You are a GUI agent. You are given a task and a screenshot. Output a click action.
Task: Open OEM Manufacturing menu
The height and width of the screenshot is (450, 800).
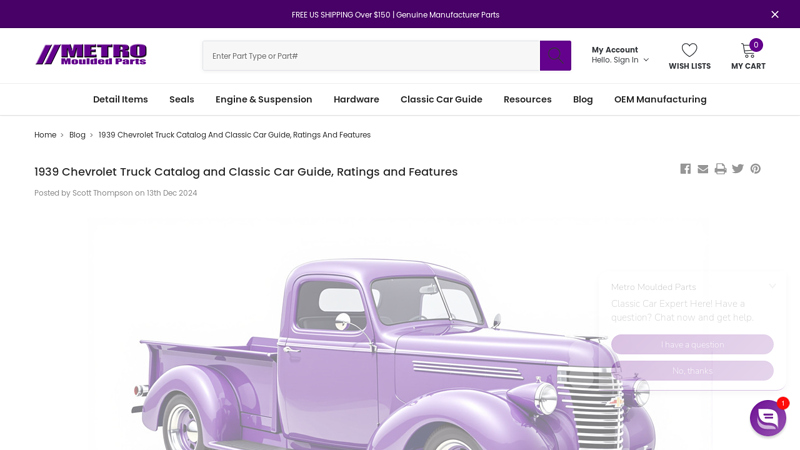660,99
